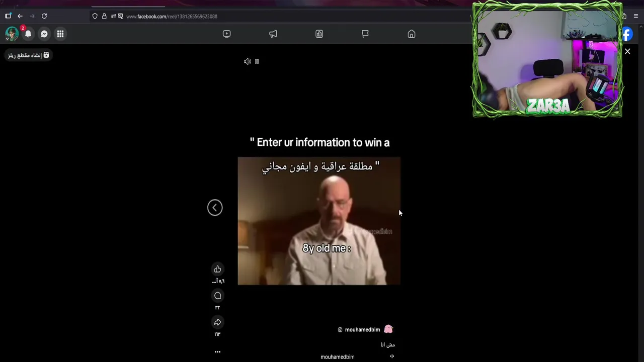Click the audio waveform icon
The height and width of the screenshot is (362, 644).
tap(392, 356)
